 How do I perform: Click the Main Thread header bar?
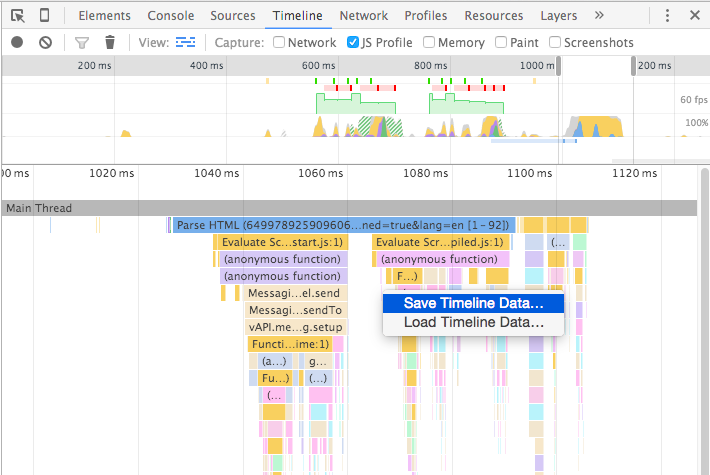349,208
